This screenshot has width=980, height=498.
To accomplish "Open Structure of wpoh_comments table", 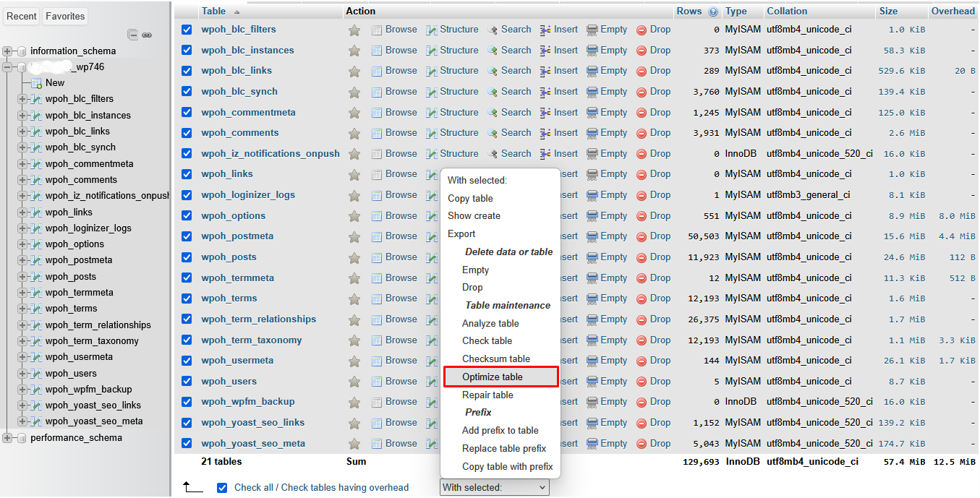I will [x=458, y=132].
